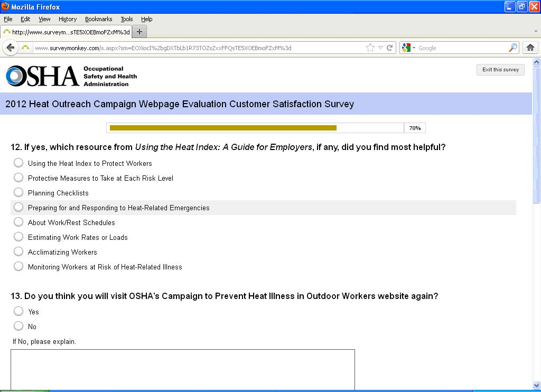Image resolution: width=541 pixels, height=392 pixels.
Task: Click the page scrollbar up arrow
Action: (537, 62)
